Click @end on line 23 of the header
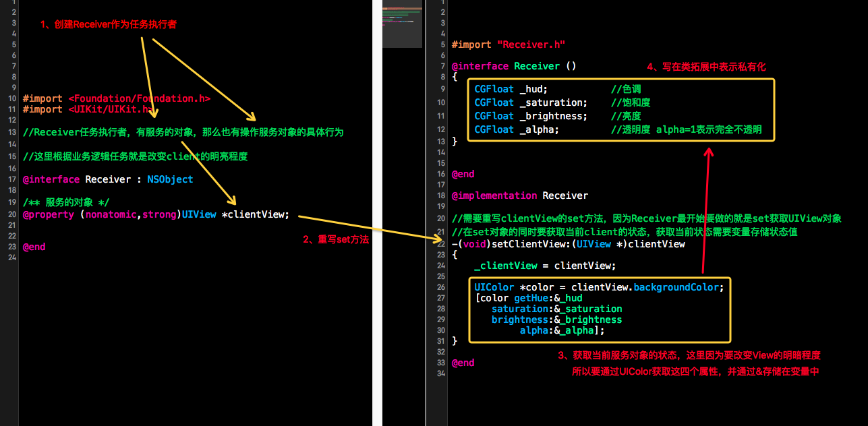 tap(34, 247)
